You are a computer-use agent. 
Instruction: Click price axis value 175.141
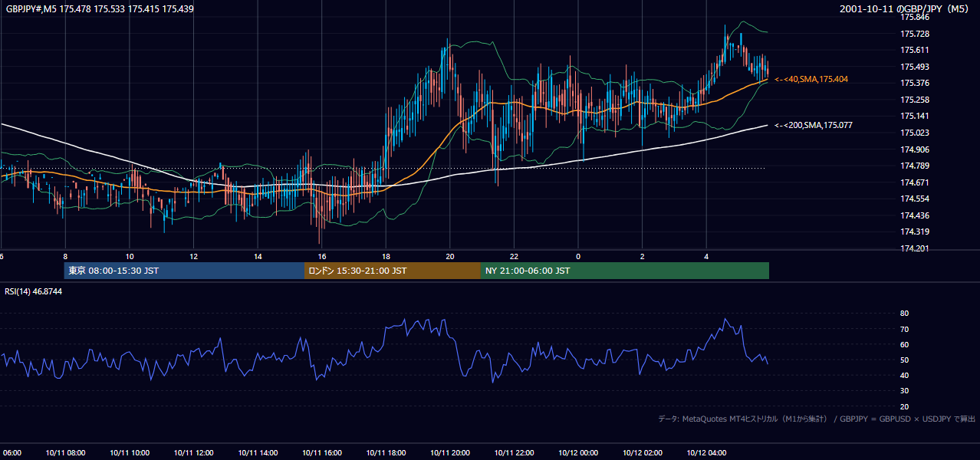point(915,116)
